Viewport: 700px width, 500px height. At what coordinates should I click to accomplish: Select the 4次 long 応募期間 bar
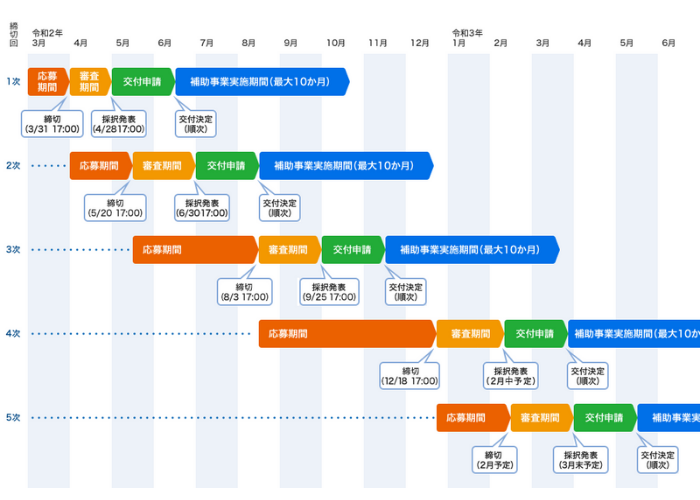[x=345, y=333]
